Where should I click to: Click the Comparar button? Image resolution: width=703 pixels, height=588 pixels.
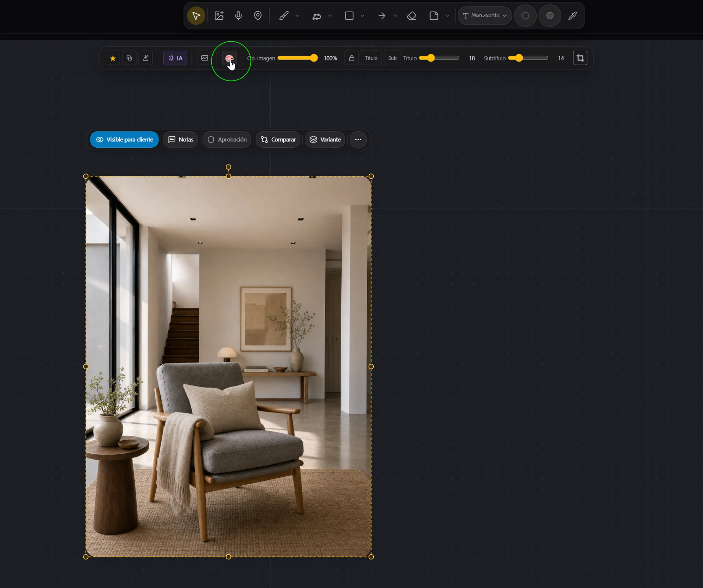(278, 140)
